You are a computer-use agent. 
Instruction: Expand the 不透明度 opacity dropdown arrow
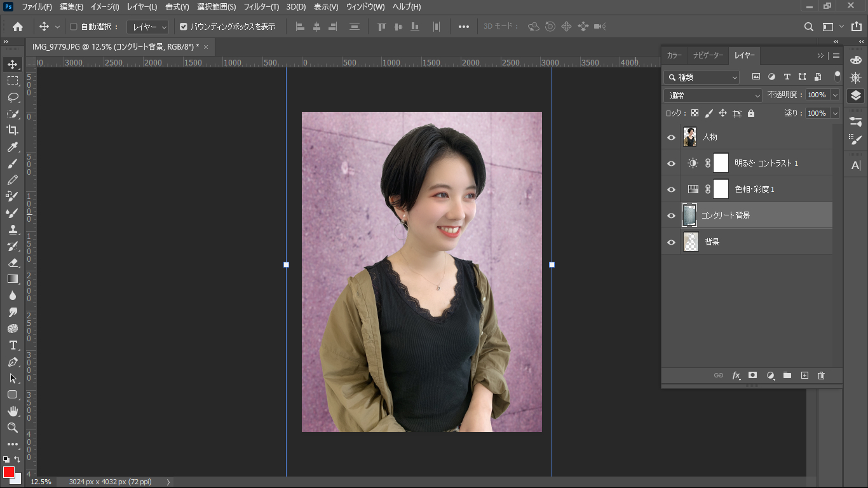(835, 95)
